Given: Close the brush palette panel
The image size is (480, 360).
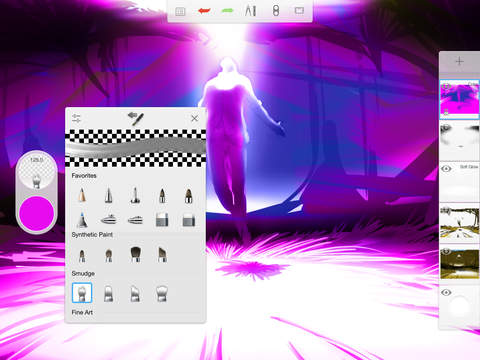Looking at the screenshot, I should tap(194, 118).
